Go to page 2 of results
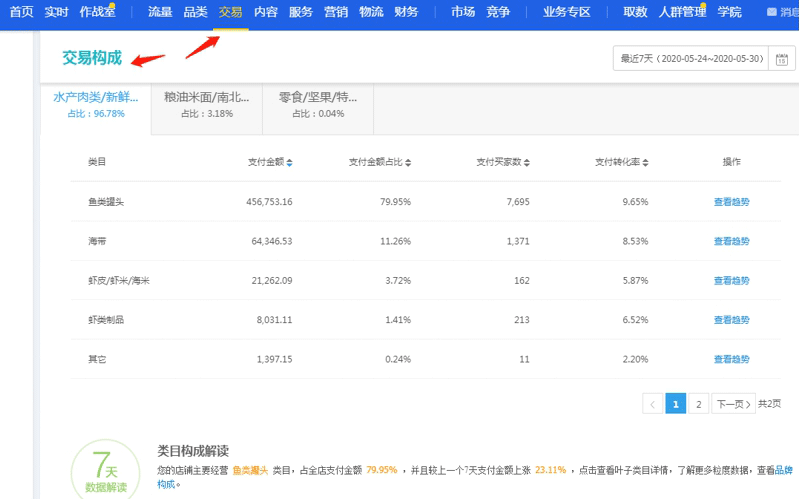Screen dimensions: 801x499 699,404
